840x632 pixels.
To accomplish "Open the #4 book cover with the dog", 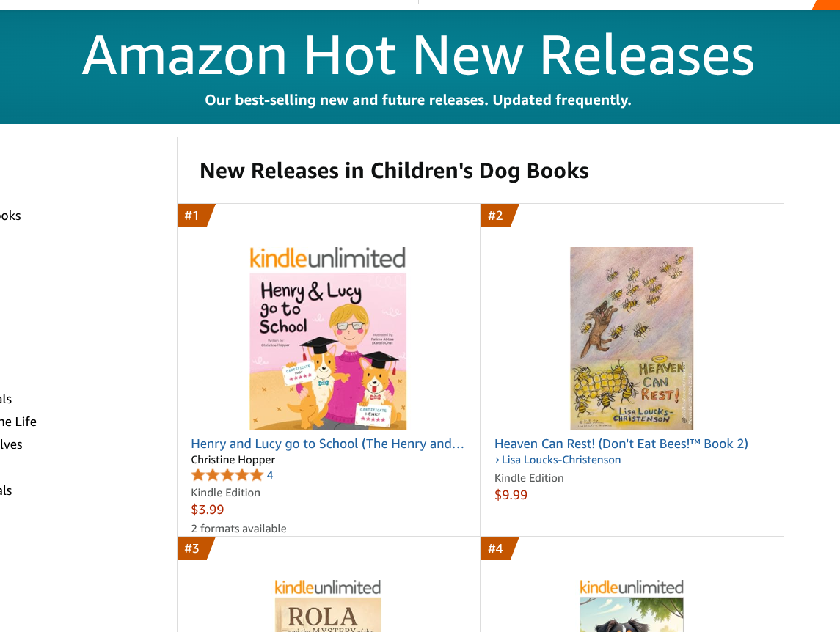I will pyautogui.click(x=631, y=616).
